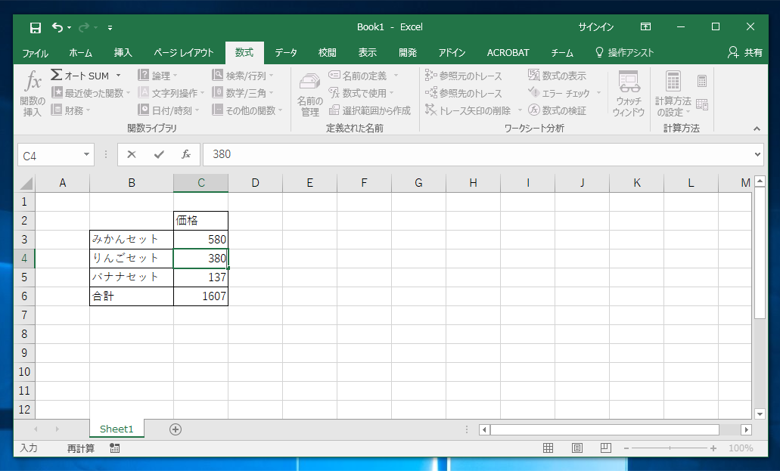Screen dimensions: 780x471
Task: Collapse the ribbon with the chevron
Action: pos(757,129)
